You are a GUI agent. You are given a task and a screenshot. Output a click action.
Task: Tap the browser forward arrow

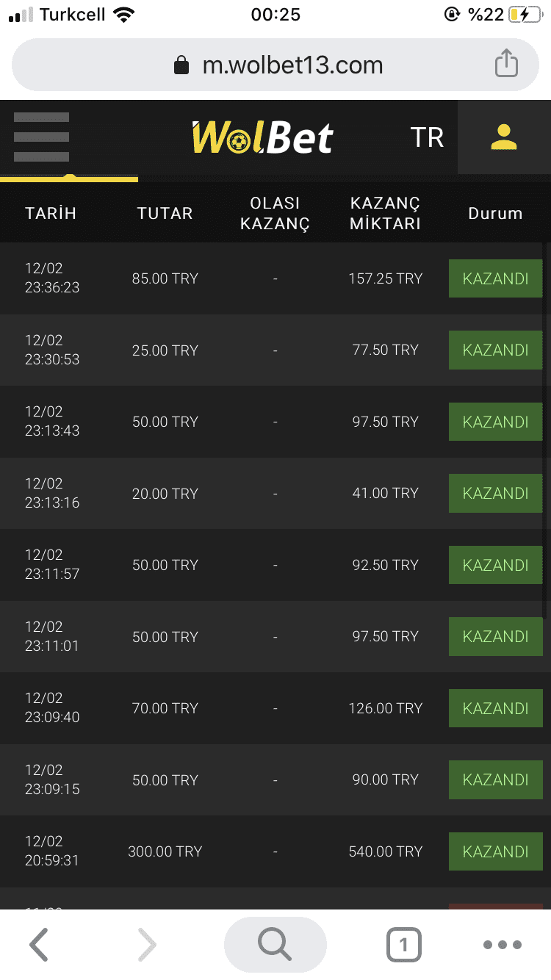point(147,945)
